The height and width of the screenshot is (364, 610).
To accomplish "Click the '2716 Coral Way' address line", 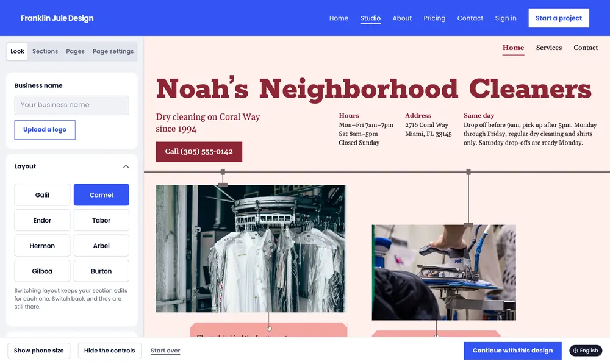I will coord(426,125).
